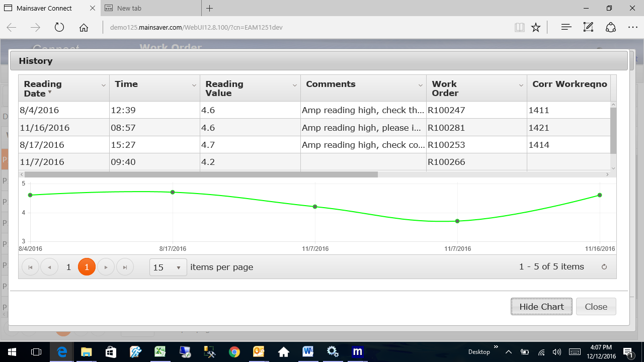Close the History dialog
644x362 pixels.
click(x=596, y=307)
